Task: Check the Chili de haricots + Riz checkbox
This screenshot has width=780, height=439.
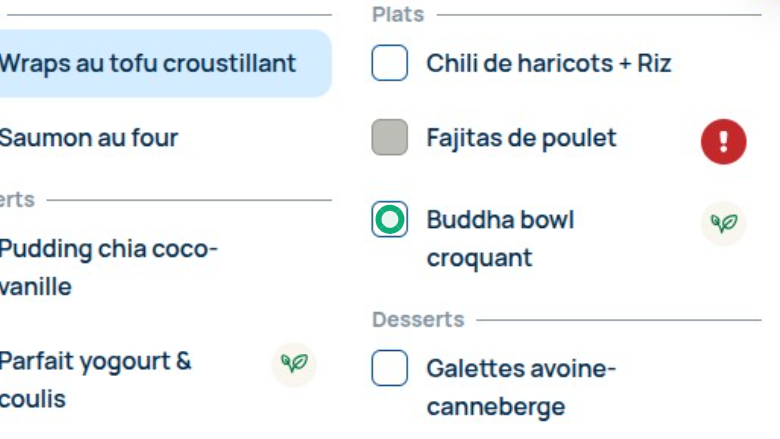Action: (390, 64)
